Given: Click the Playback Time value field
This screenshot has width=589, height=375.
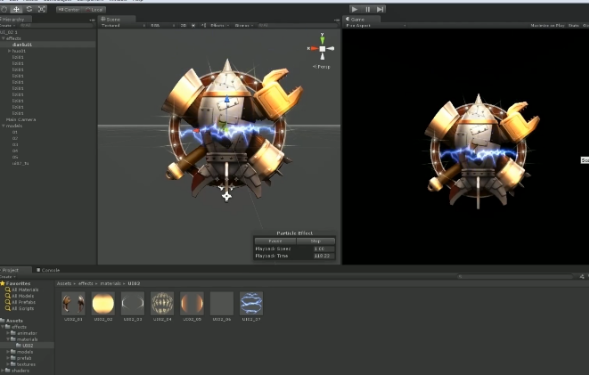Looking at the screenshot, I should [x=324, y=256].
